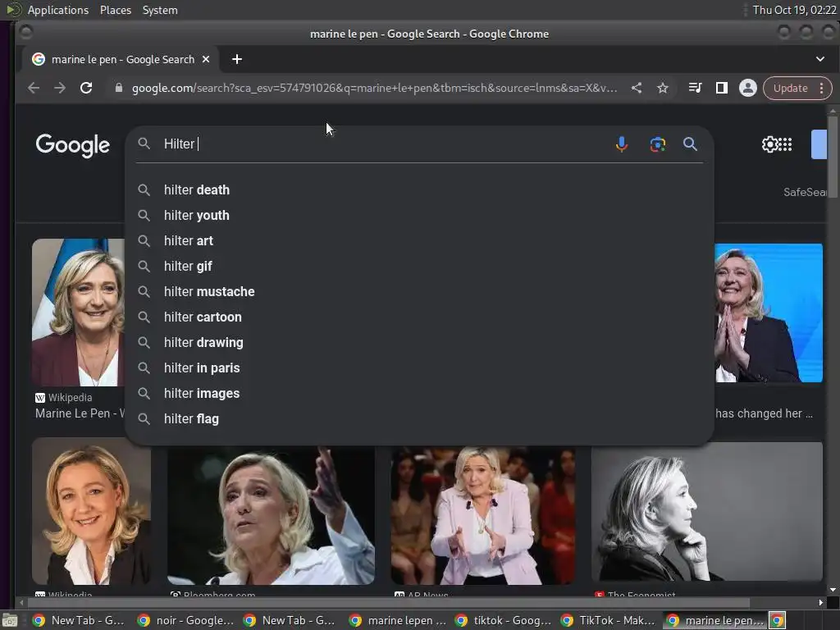Click the clock Thu Oct 19, 02:22

pos(794,10)
